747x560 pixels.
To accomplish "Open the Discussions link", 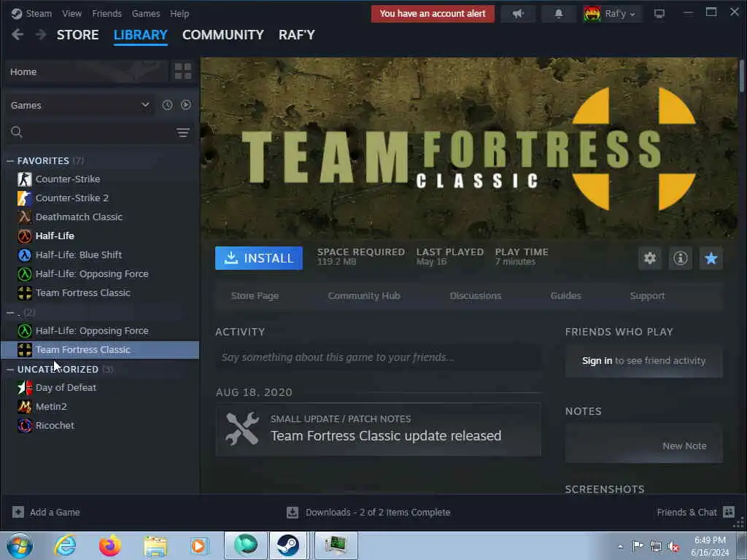I will 476,296.
